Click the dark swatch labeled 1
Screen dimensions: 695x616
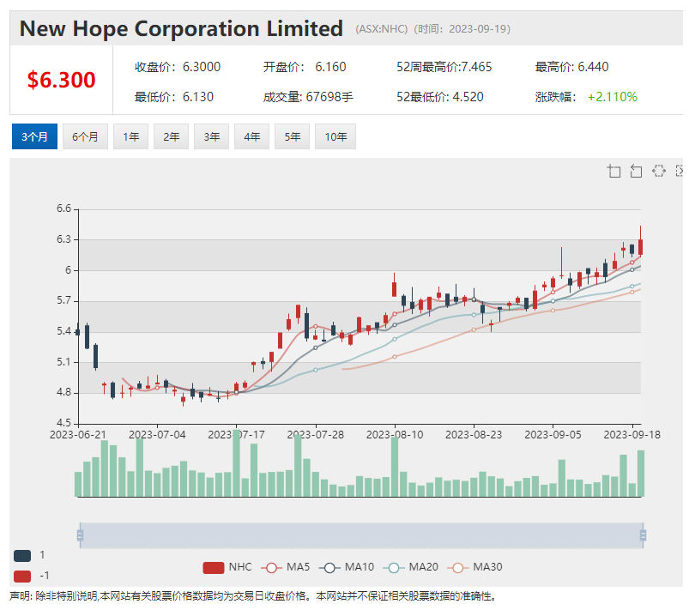pyautogui.click(x=22, y=555)
